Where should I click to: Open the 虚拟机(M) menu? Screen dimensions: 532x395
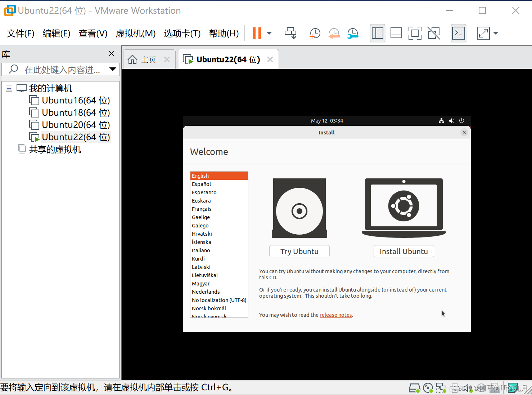coord(136,34)
